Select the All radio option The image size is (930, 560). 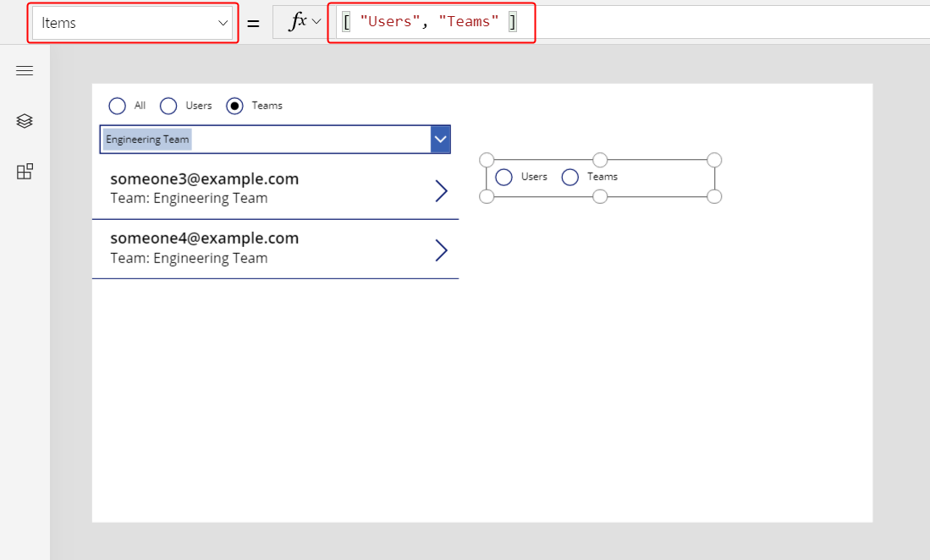pyautogui.click(x=118, y=106)
